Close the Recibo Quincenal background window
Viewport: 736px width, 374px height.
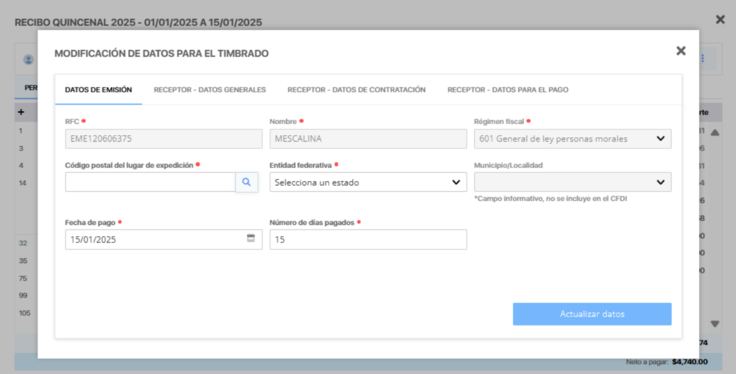point(720,19)
